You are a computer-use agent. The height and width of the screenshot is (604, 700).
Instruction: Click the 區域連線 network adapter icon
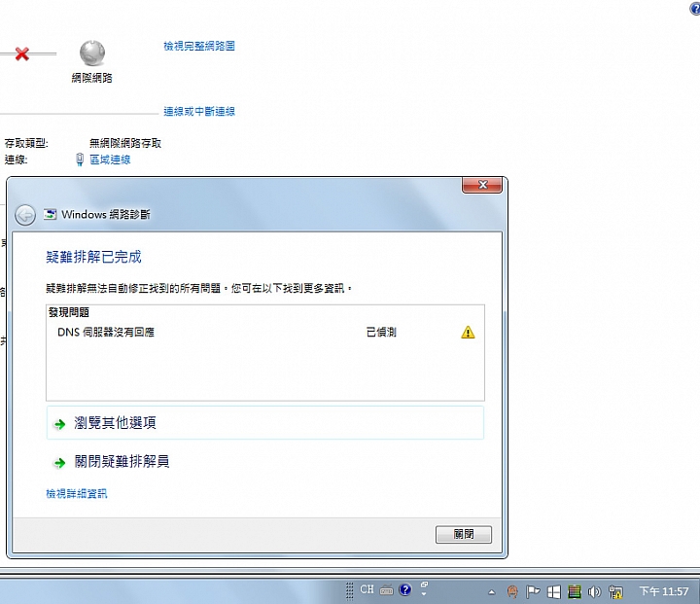click(x=80, y=160)
